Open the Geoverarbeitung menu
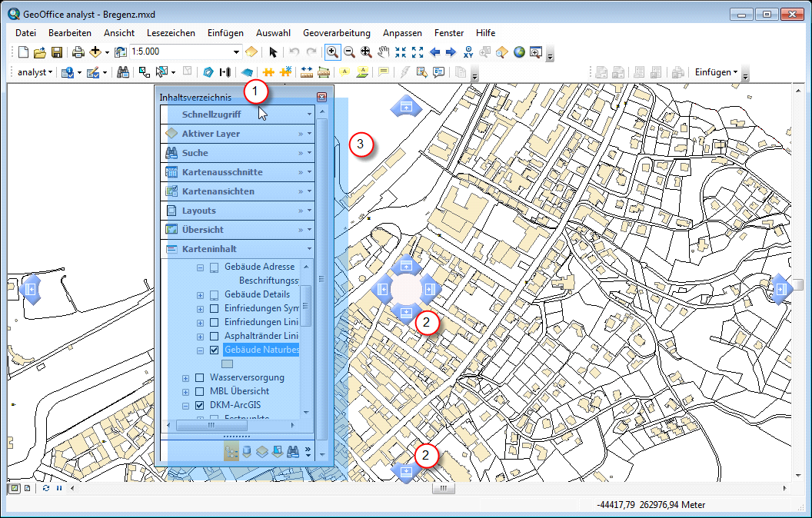This screenshot has height=518, width=812. click(336, 33)
